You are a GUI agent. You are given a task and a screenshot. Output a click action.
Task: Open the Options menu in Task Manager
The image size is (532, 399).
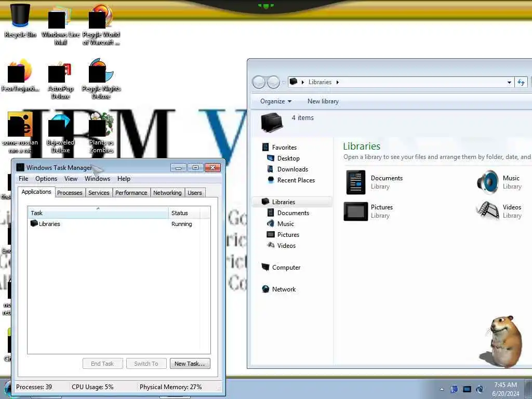[x=46, y=179]
